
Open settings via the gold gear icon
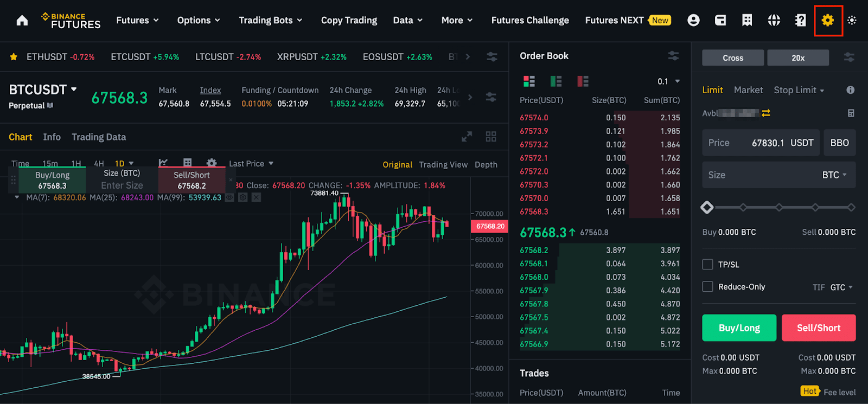(827, 21)
